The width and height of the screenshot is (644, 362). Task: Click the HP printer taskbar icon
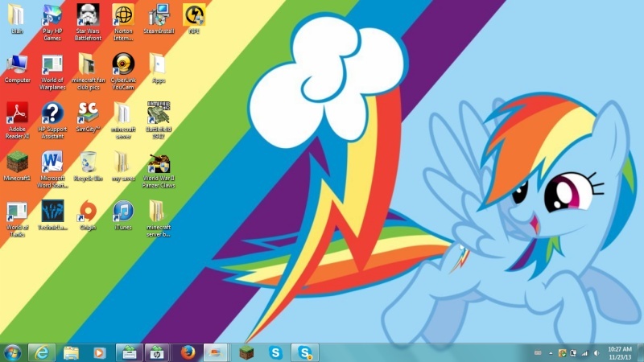click(x=156, y=352)
